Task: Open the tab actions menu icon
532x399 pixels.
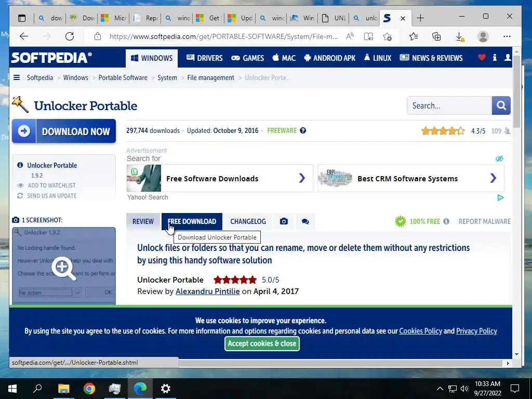Action: (x=22, y=18)
